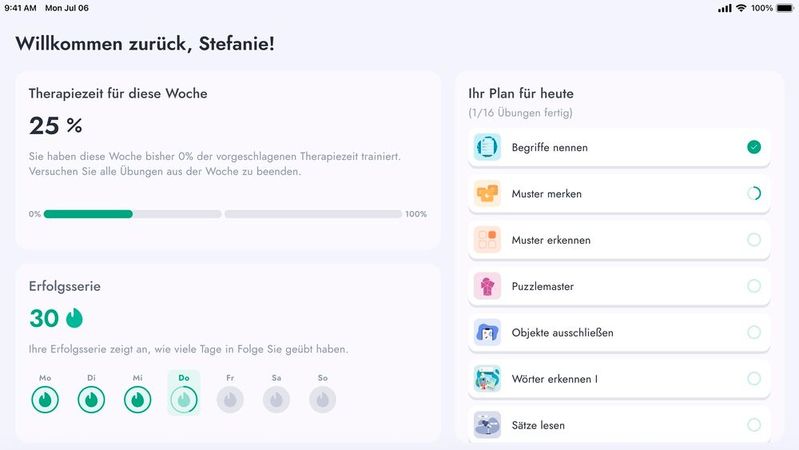Start the Muster merken exercise
The width and height of the screenshot is (799, 450).
(619, 194)
